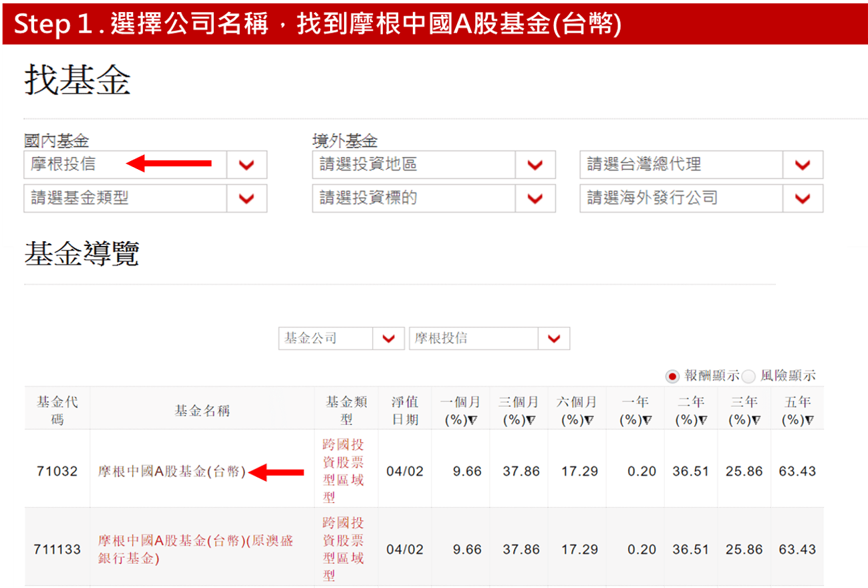Sort funds using the 五年(%) arrow
Viewport: 868px width, 588px height.
[809, 420]
